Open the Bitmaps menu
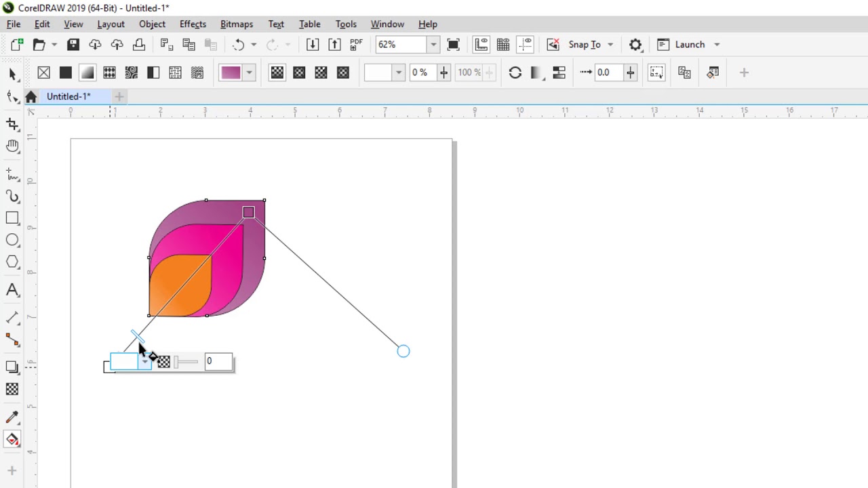This screenshot has width=868, height=488. 237,24
